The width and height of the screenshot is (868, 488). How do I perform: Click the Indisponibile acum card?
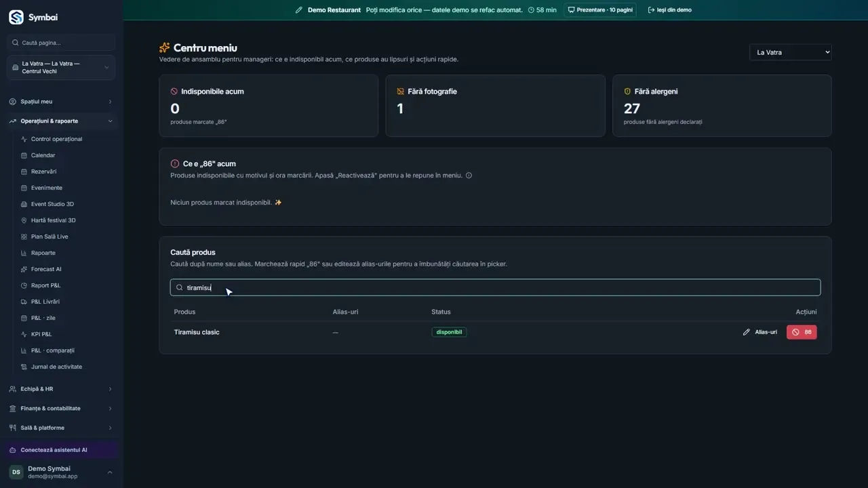(269, 106)
